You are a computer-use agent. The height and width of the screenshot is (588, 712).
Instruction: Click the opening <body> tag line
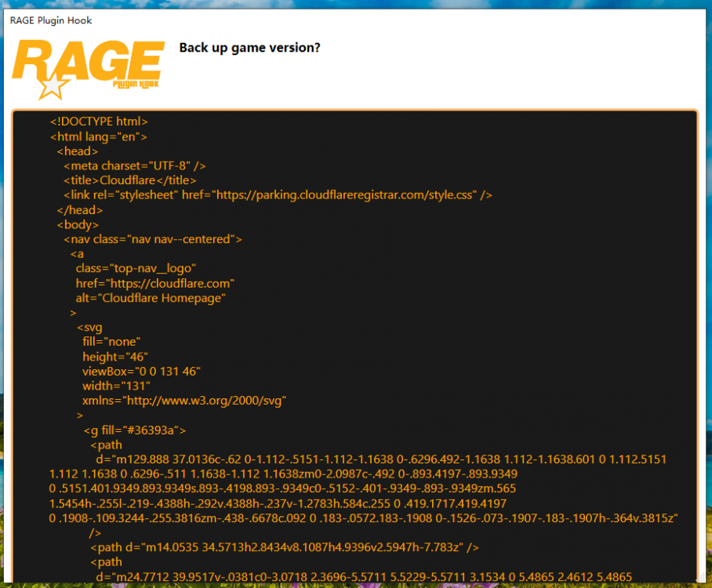(x=77, y=224)
